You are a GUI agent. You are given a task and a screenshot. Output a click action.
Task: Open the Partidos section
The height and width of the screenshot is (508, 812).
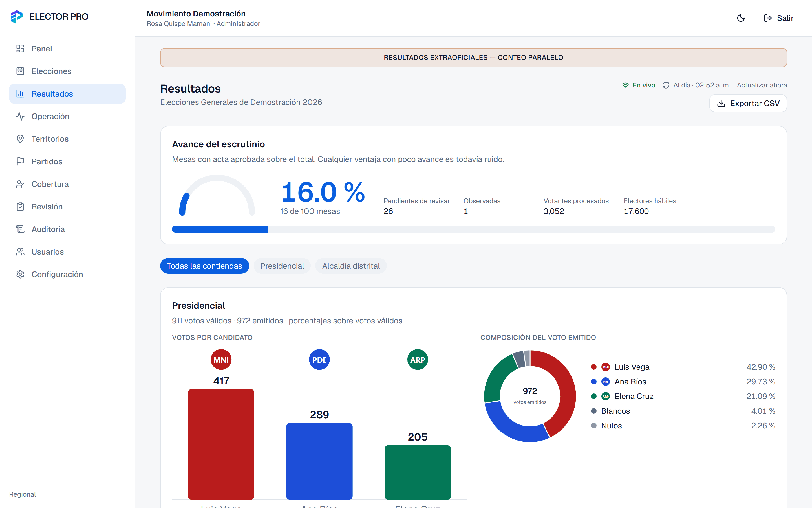[x=67, y=161]
